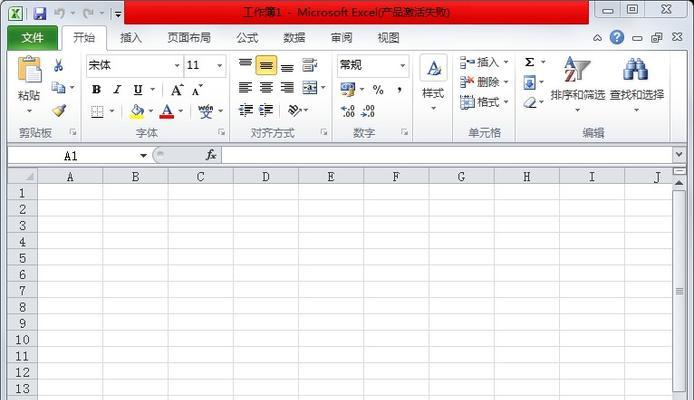Open the font size 11 dropdown
The width and height of the screenshot is (694, 400).
(220, 65)
